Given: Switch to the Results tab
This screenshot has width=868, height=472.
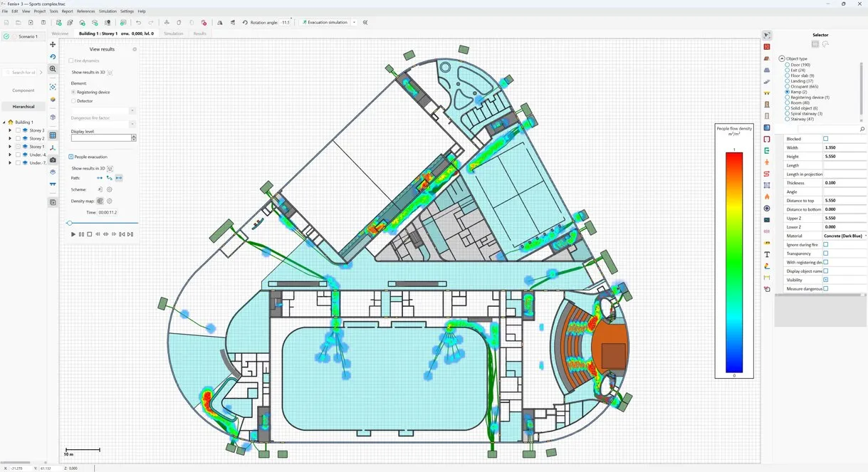Looking at the screenshot, I should pos(200,33).
